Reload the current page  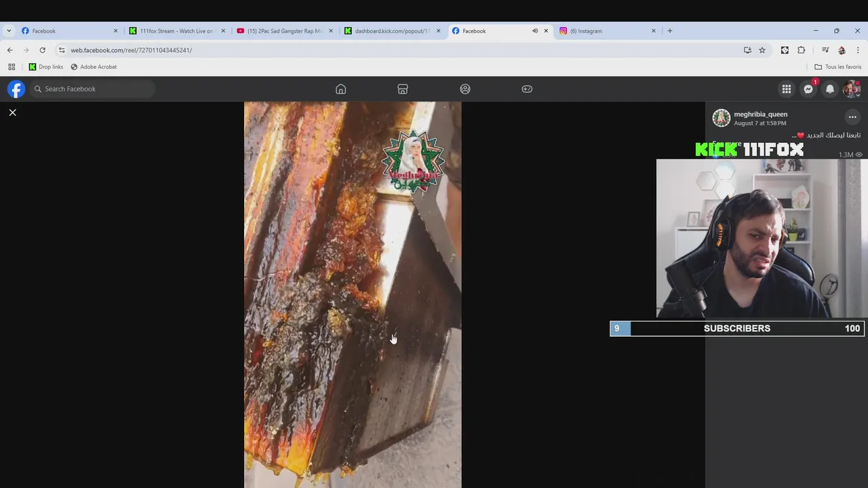(x=42, y=50)
